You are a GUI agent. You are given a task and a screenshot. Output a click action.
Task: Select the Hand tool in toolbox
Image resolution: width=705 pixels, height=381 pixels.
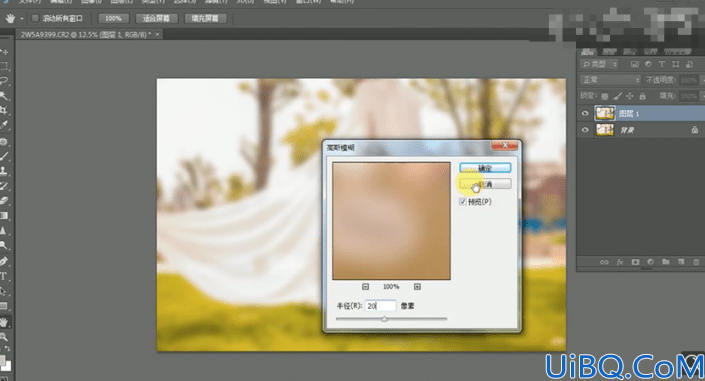pyautogui.click(x=4, y=322)
